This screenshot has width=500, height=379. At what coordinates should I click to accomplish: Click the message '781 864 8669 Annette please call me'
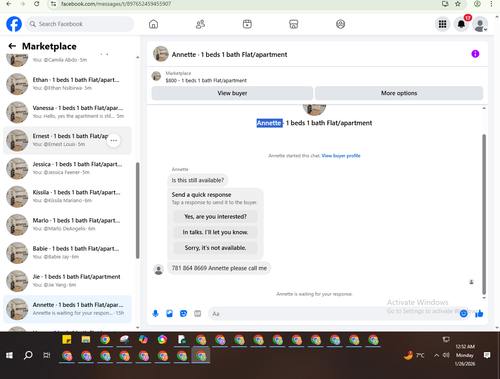(x=219, y=268)
